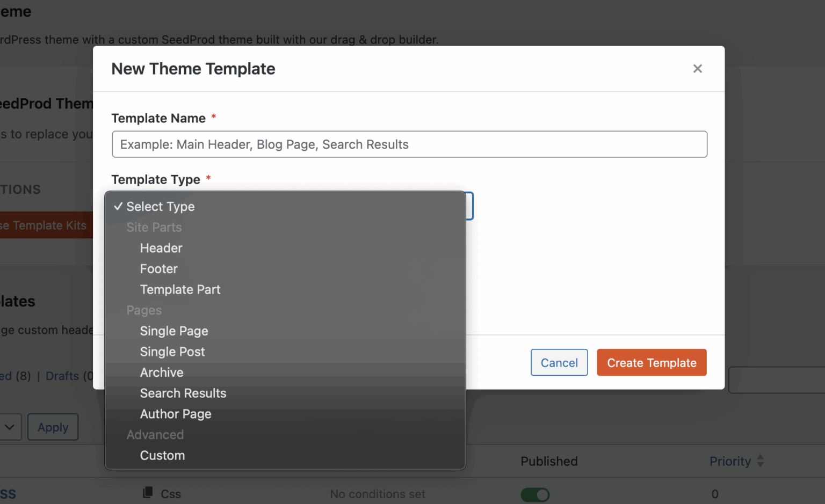Open the Drafts filter view
This screenshot has width=825, height=504.
[x=62, y=376]
